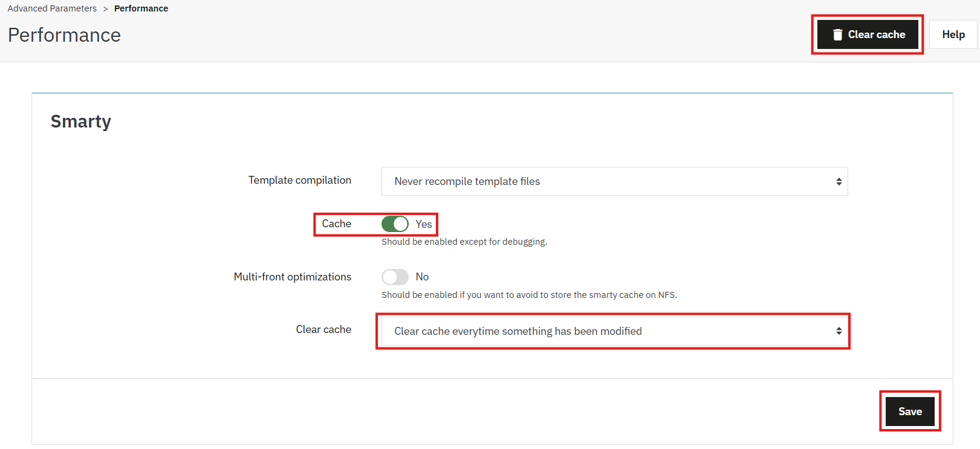Click the Template compilation field label

[x=299, y=180]
